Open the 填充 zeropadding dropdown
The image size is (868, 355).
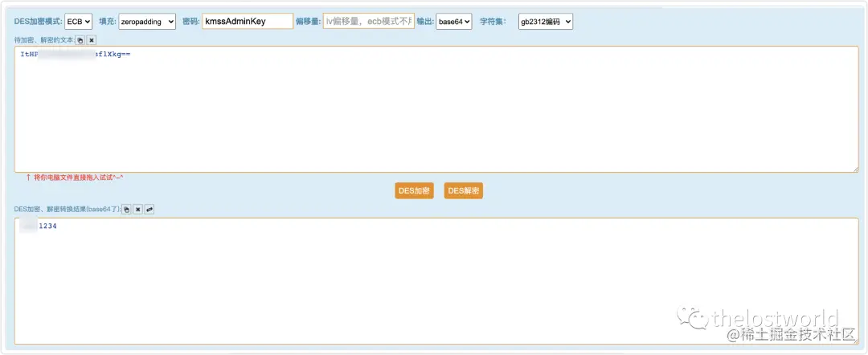click(x=147, y=22)
